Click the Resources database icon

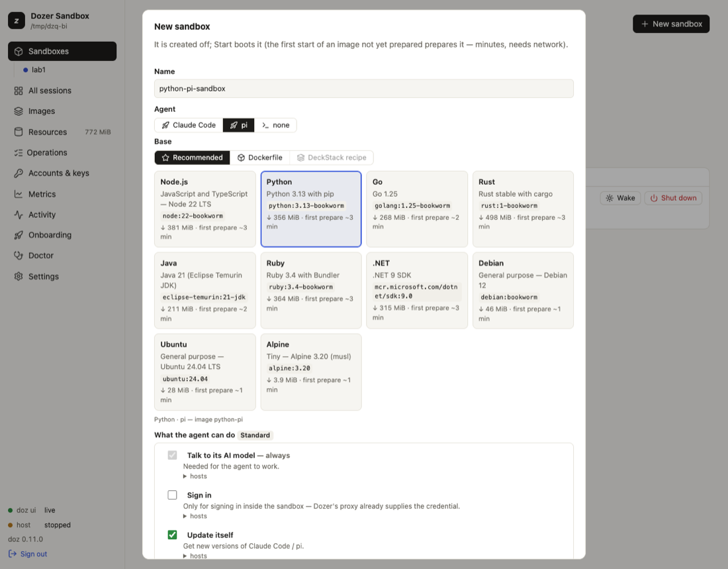point(19,132)
